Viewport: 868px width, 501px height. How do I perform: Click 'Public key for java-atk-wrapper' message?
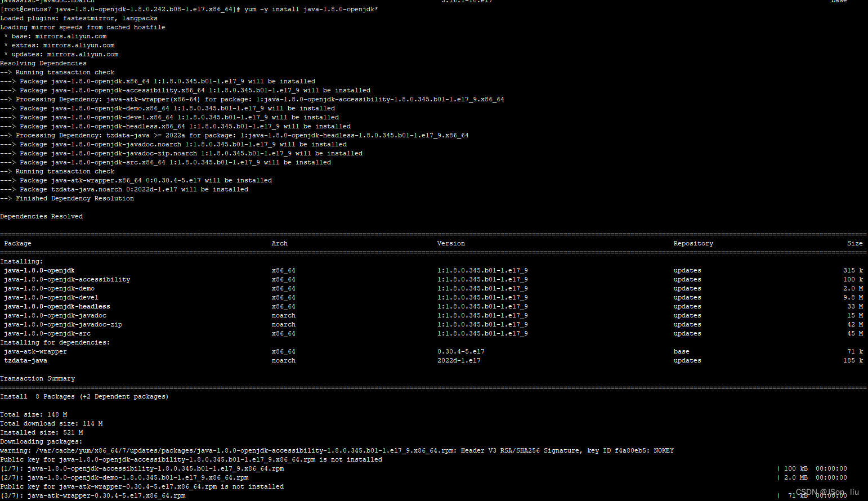pos(142,487)
